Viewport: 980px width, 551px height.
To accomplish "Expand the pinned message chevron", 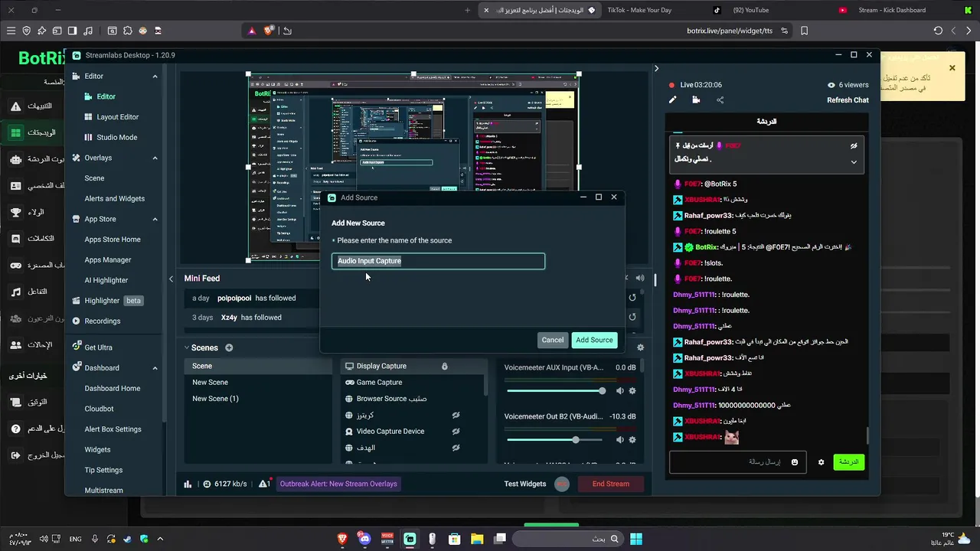I will [x=854, y=162].
